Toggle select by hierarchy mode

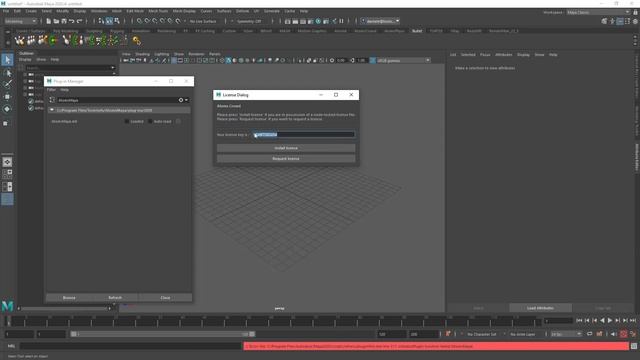(101, 21)
